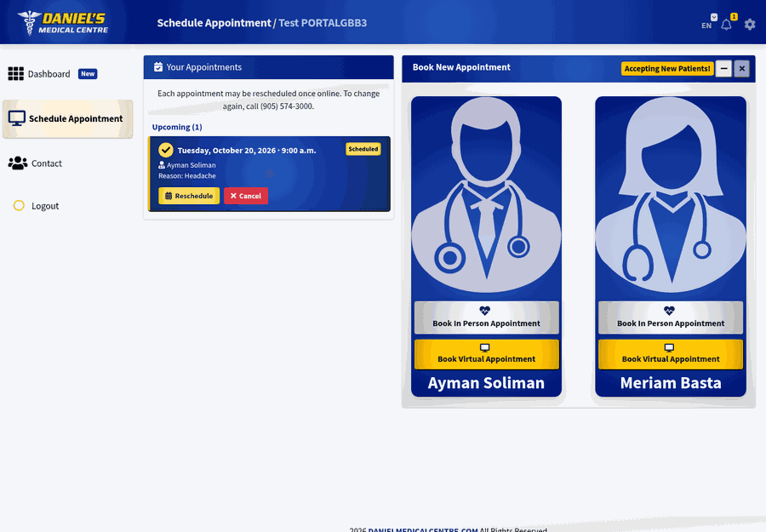Click the Daniel's Medical Centre logo
Viewport: 766px width, 532px height.
coord(63,22)
